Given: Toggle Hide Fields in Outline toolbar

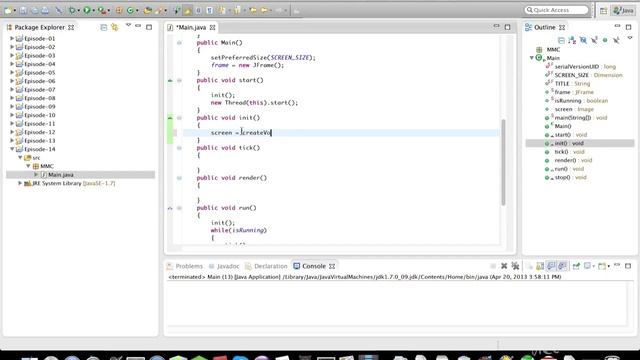Looking at the screenshot, I should 583,40.
